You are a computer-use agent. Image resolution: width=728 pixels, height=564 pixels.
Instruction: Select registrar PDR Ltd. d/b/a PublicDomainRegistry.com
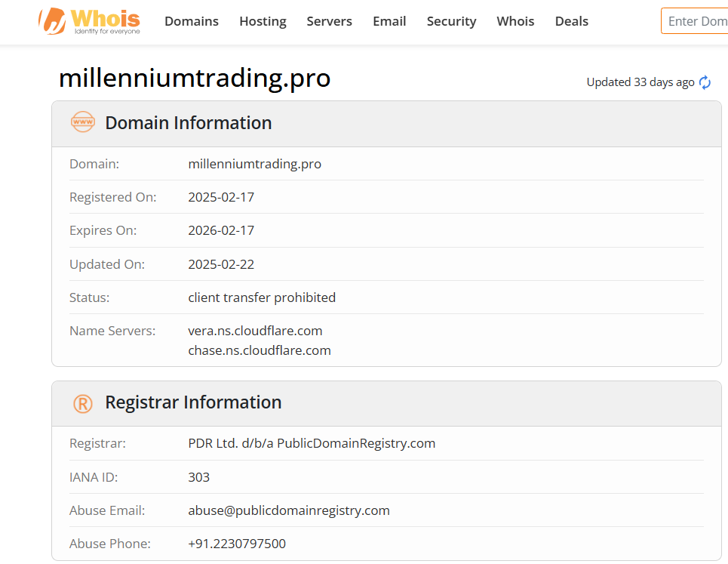click(312, 443)
